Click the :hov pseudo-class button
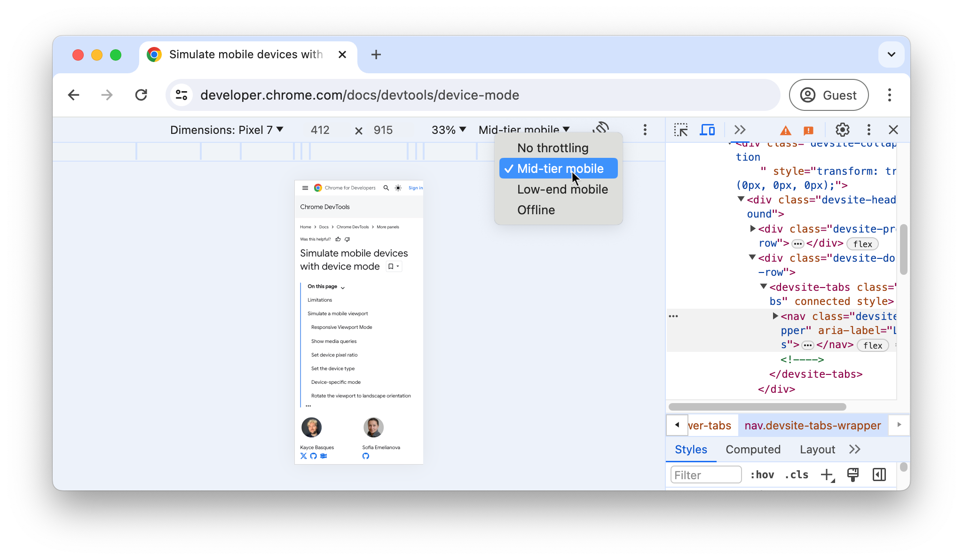The height and width of the screenshot is (560, 963). coord(762,474)
